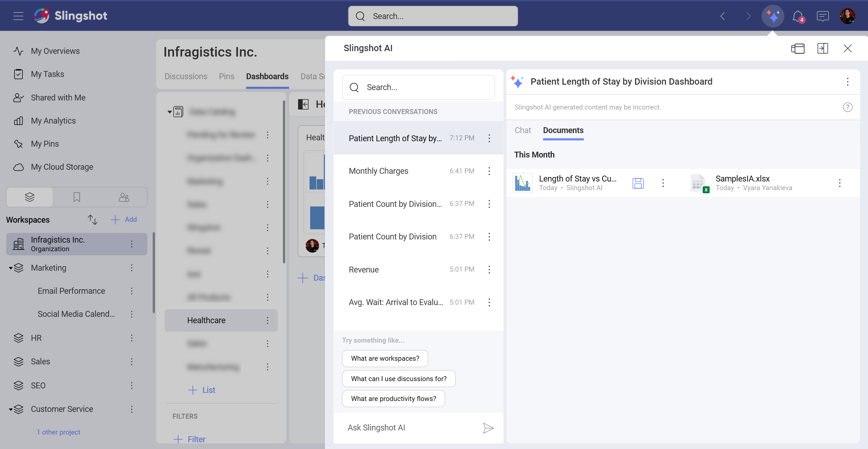Focus the conversations search field
Viewport: 868px width, 449px height.
tap(418, 87)
